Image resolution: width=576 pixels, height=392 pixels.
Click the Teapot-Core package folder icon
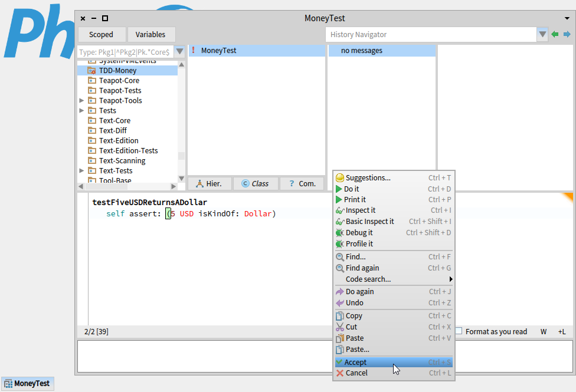92,80
